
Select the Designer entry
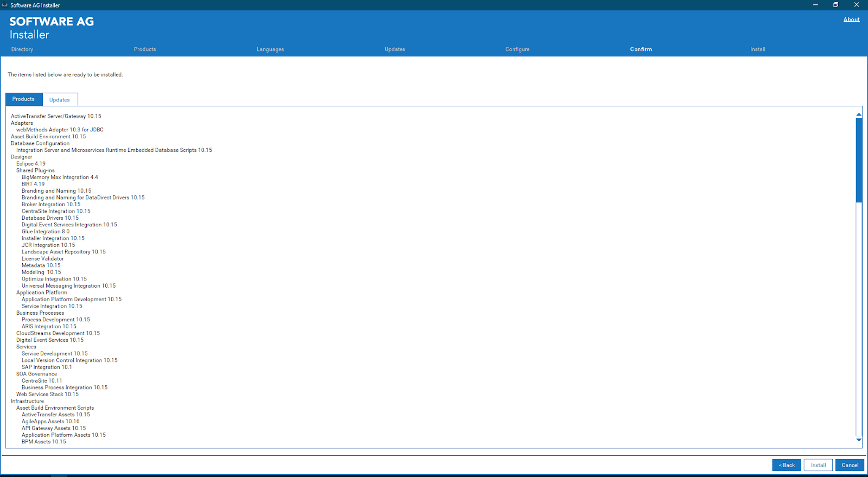[21, 157]
